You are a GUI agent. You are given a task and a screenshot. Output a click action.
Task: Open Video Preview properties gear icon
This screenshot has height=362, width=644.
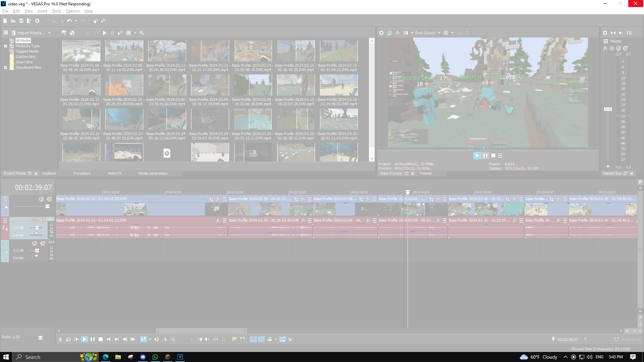tap(381, 33)
